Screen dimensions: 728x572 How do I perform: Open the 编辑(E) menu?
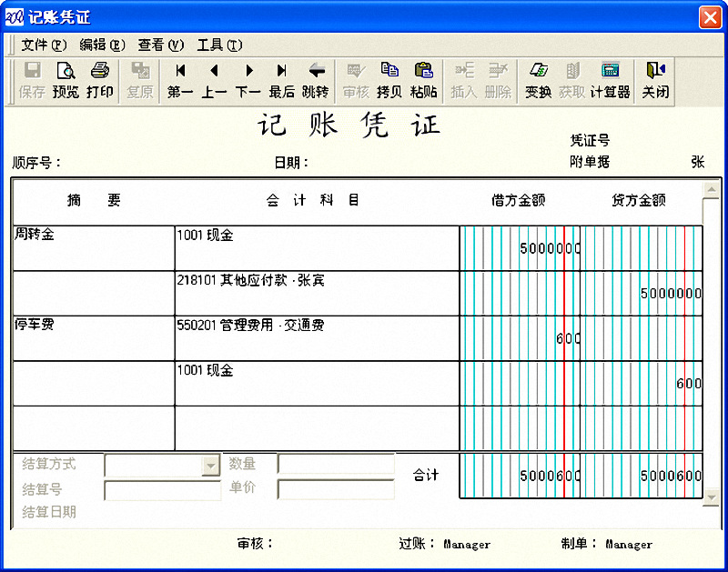[102, 45]
